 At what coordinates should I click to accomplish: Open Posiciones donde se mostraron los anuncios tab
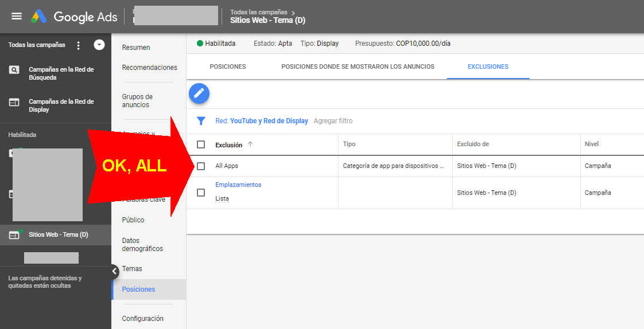point(358,66)
